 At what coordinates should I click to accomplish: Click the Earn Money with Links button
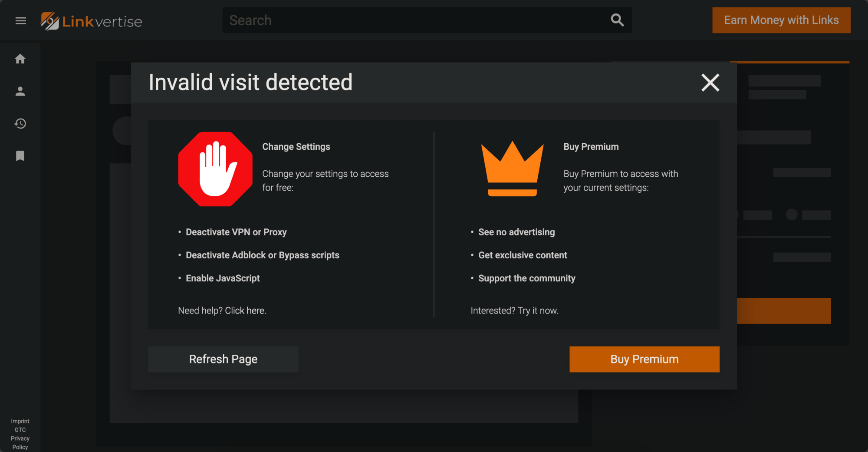click(x=781, y=20)
